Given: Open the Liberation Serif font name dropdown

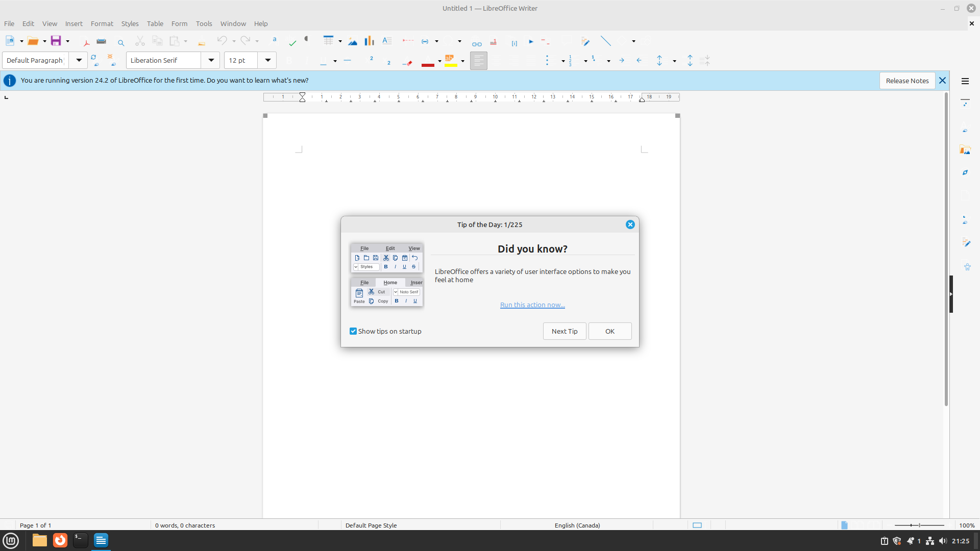Looking at the screenshot, I should tap(211, 60).
